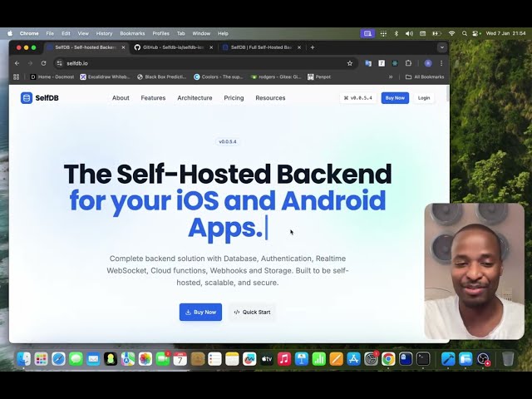This screenshot has width=532, height=399.
Task: Open the Excalidraw Whiteboard bookmark
Action: point(105,77)
